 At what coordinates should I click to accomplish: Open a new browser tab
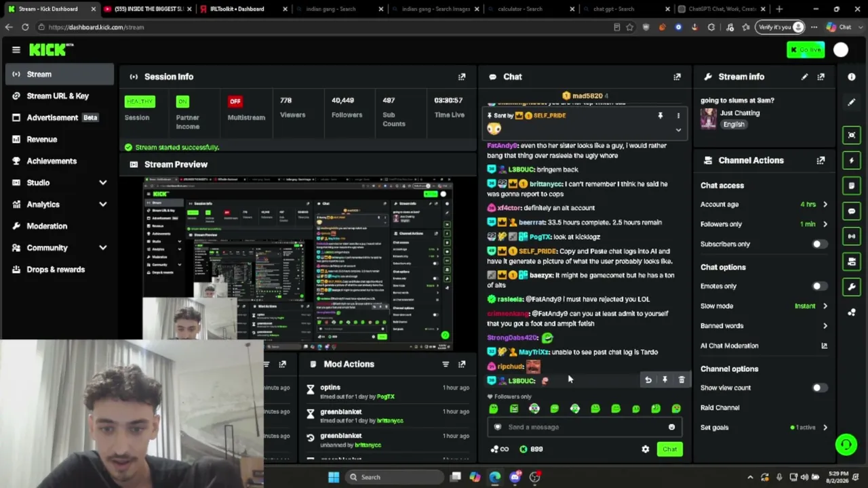(x=779, y=9)
